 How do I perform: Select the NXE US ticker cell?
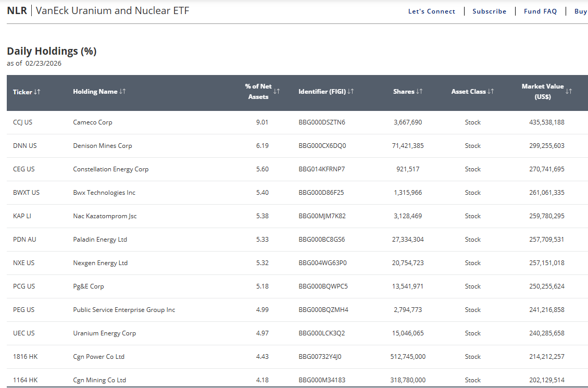click(23, 263)
